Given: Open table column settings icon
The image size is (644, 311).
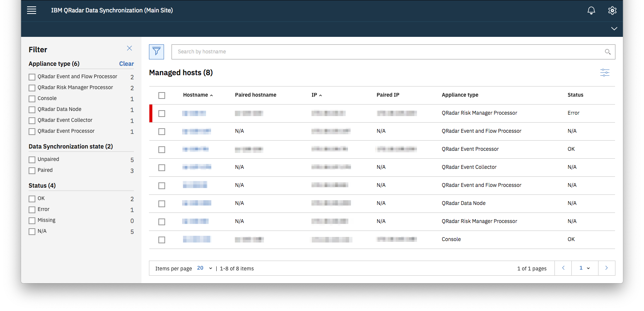Looking at the screenshot, I should point(605,73).
